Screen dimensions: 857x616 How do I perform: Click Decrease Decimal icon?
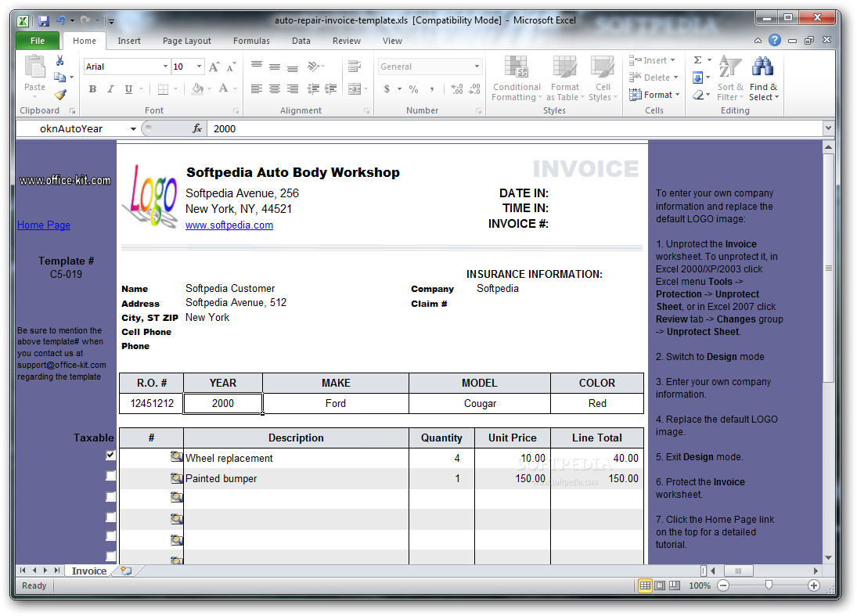475,89
